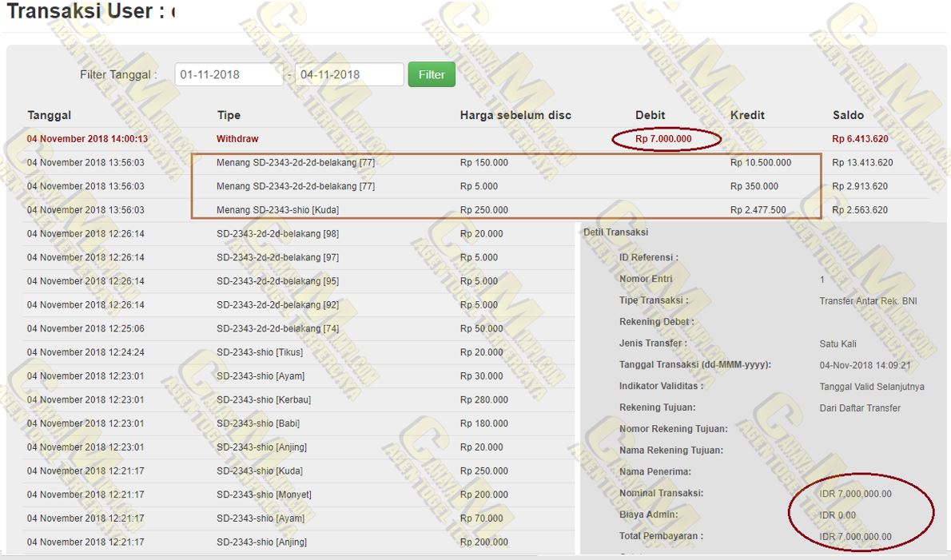Click the end date field 04-11-2018
The height and width of the screenshot is (560, 951).
coord(348,74)
